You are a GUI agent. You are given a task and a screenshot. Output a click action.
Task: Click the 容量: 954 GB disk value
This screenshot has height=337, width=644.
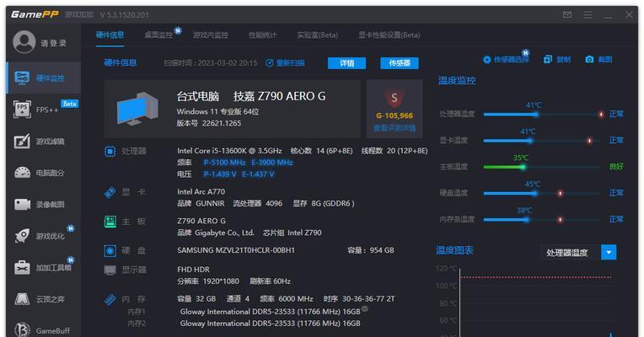[x=371, y=250]
